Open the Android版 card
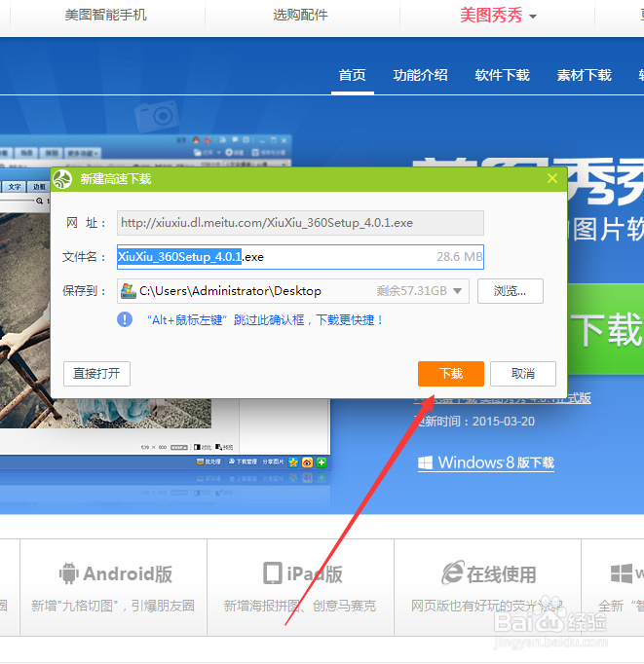 pyautogui.click(x=114, y=587)
